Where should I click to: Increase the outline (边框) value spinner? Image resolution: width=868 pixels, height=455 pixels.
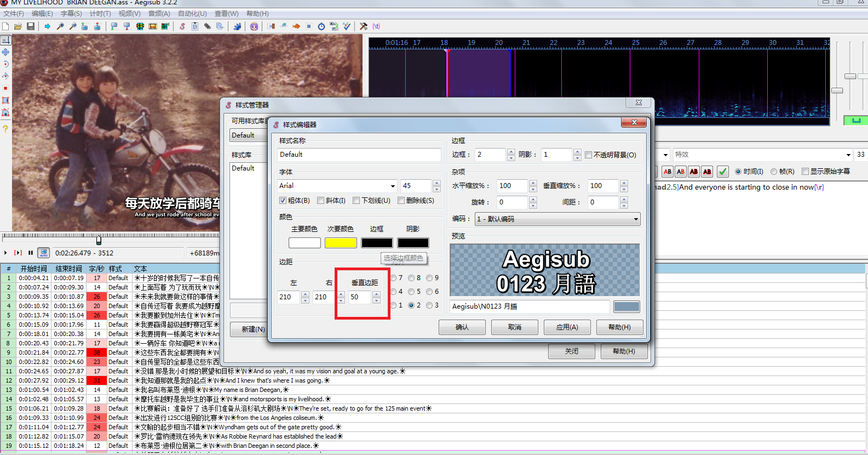511,152
